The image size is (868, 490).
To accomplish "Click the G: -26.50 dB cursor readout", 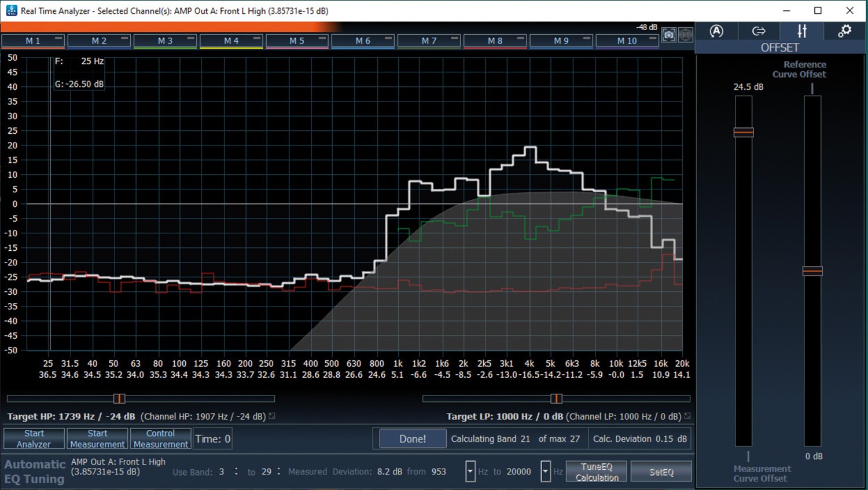I will tap(79, 84).
